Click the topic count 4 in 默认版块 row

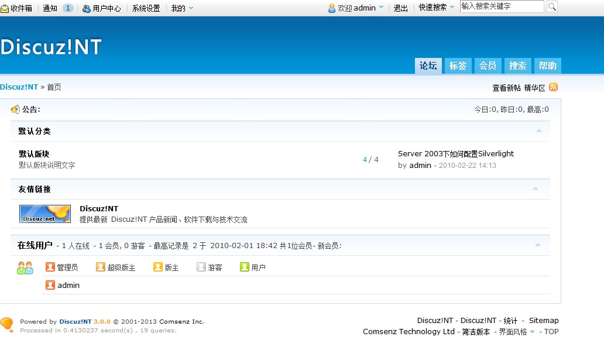[x=365, y=159]
